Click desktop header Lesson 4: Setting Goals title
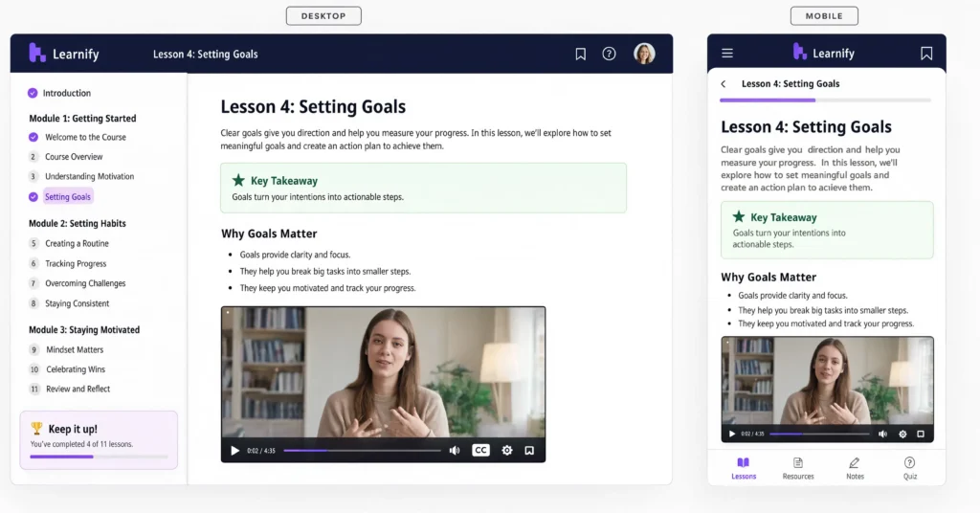Screen dimensions: 980x513 tap(206, 55)
